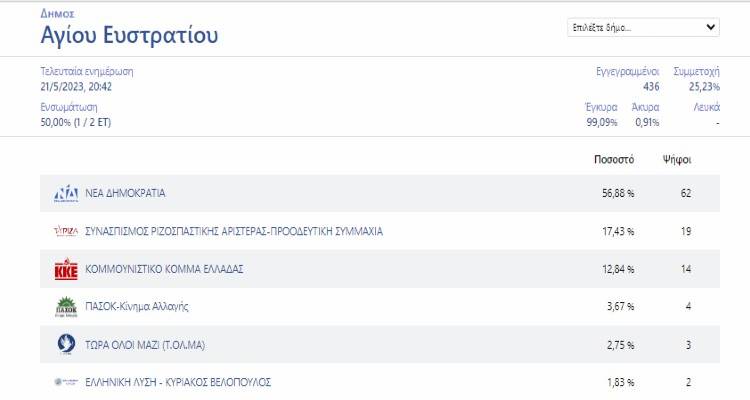Click the Συμμετοχή turnout label
The image size is (750, 400).
point(696,72)
